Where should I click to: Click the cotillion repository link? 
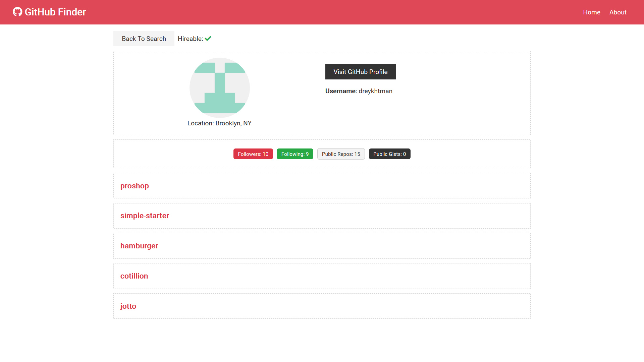[134, 276]
